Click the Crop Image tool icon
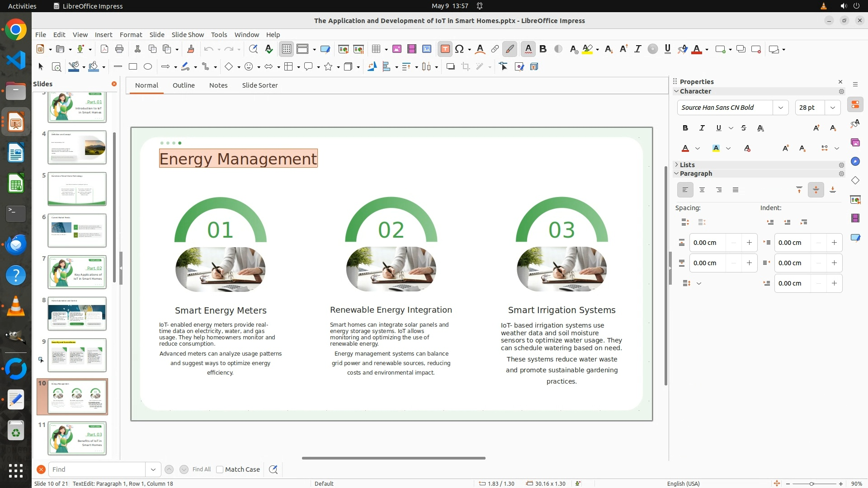This screenshot has width=868, height=488. point(465,67)
